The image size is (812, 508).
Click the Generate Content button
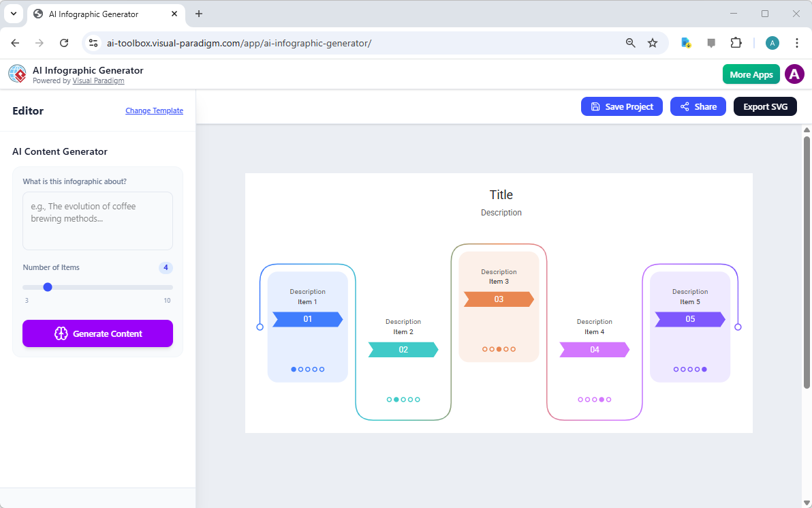97,333
